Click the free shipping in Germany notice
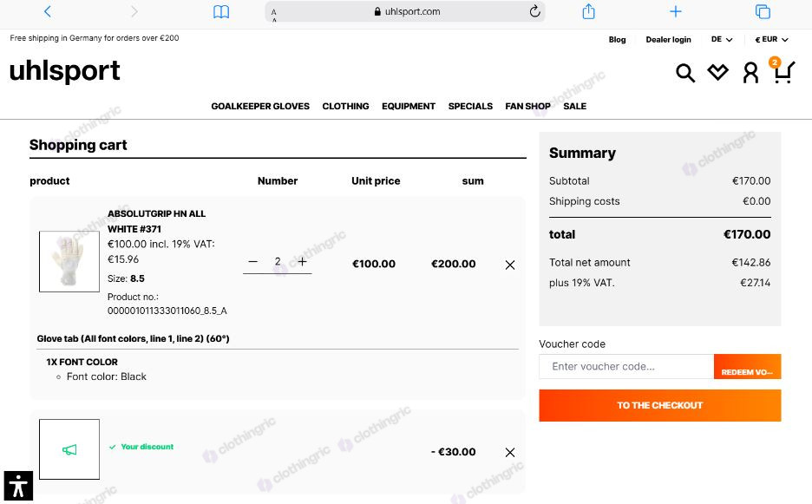This screenshot has height=504, width=812. (95, 38)
